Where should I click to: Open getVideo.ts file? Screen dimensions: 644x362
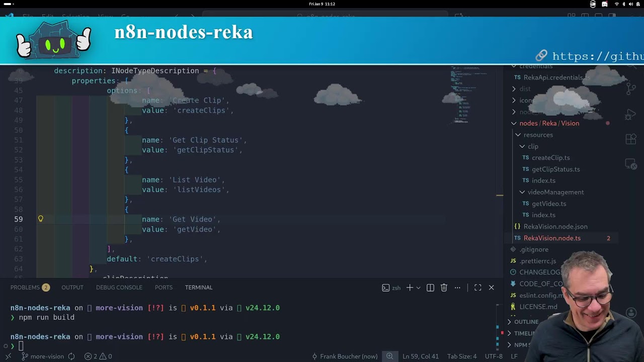549,204
